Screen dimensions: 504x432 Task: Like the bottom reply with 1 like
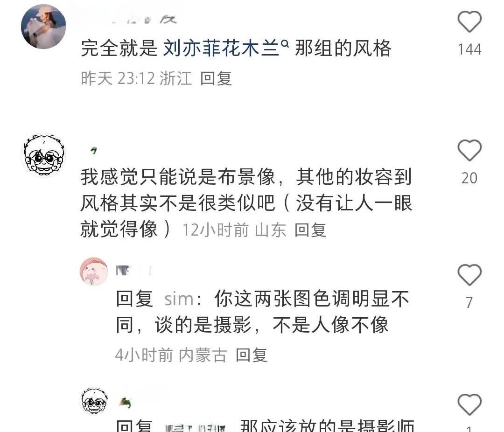pyautogui.click(x=469, y=404)
